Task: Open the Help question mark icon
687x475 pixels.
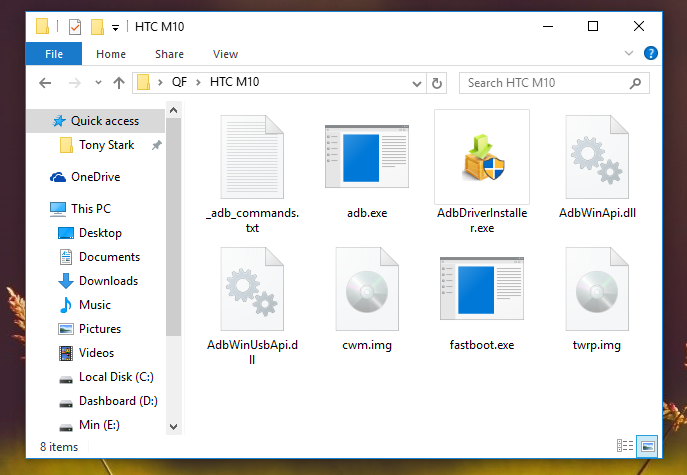Action: tap(651, 53)
